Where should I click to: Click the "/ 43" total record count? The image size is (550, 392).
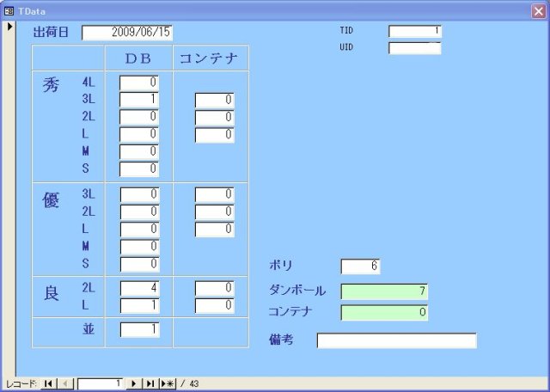point(190,383)
